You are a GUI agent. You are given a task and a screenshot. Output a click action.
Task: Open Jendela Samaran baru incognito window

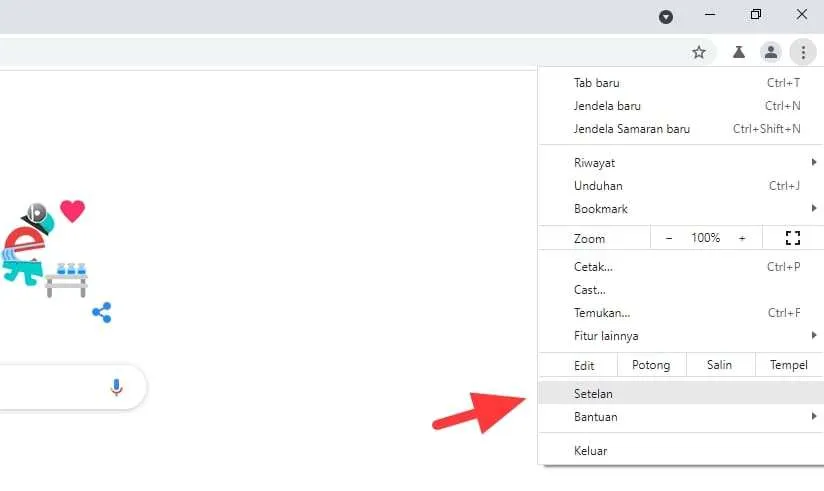[x=681, y=129]
